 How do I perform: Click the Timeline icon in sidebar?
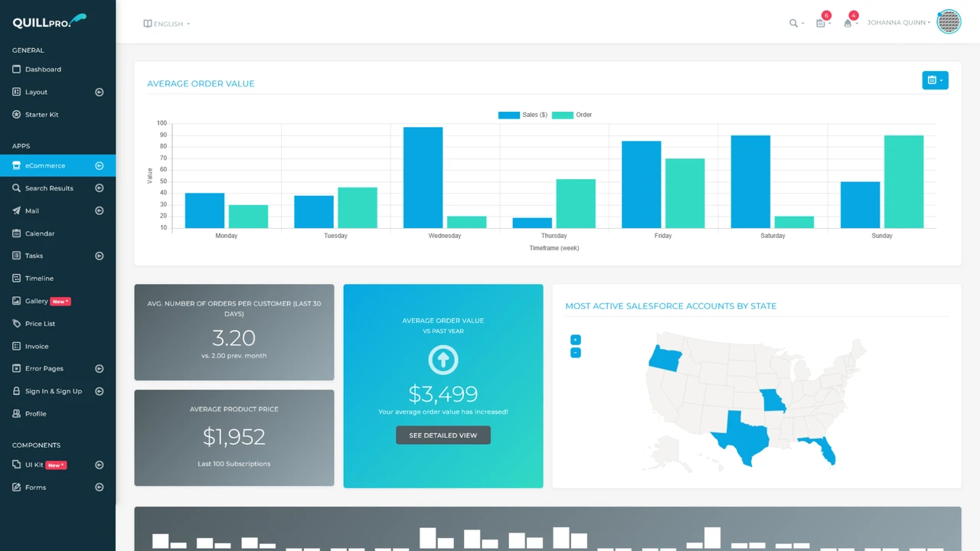tap(17, 279)
